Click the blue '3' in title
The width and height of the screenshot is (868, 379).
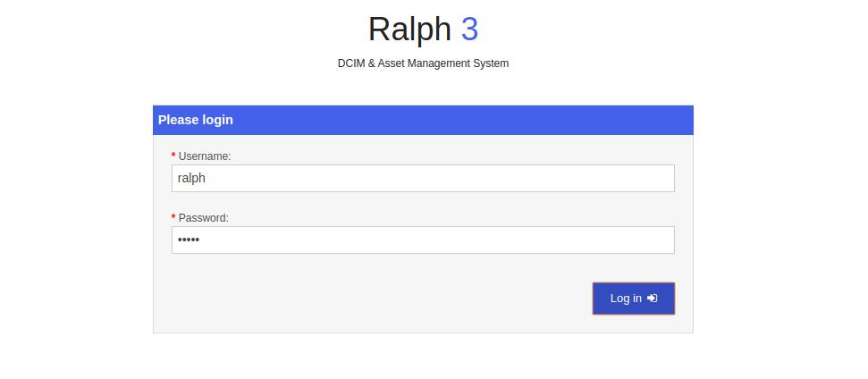click(469, 29)
